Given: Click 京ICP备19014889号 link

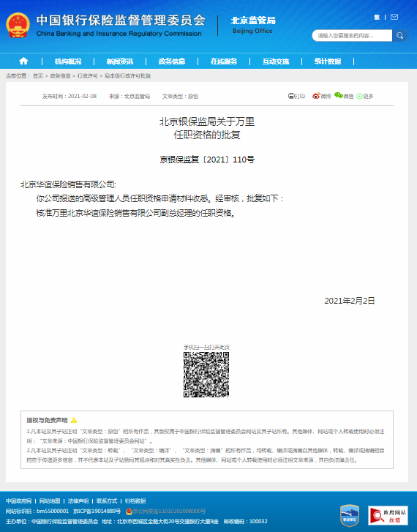Looking at the screenshot, I should (x=97, y=511).
